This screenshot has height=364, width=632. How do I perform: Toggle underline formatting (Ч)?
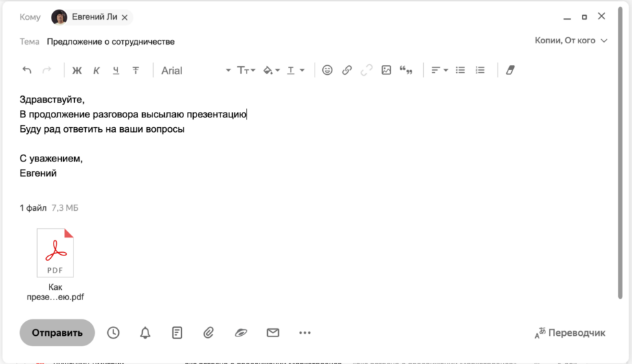pos(115,70)
